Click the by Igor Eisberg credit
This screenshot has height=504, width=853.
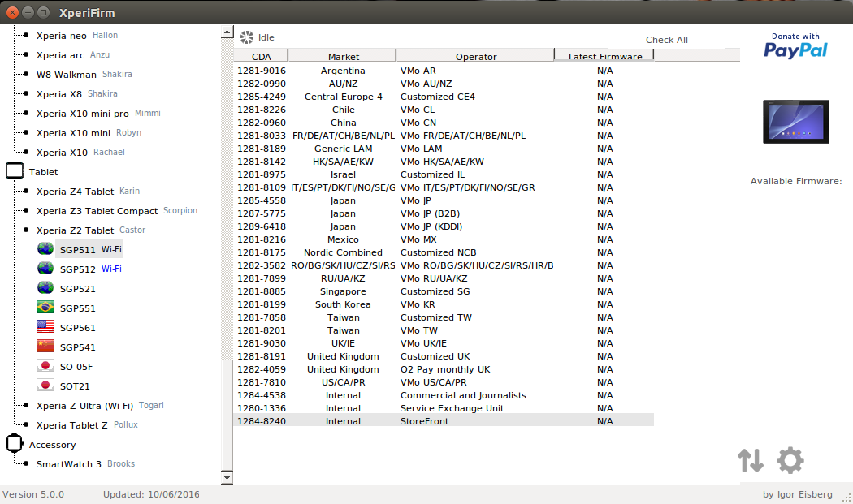click(x=797, y=494)
